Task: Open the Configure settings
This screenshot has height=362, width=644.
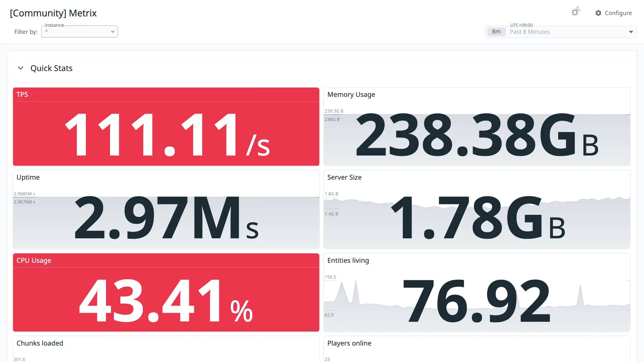Action: pos(613,13)
